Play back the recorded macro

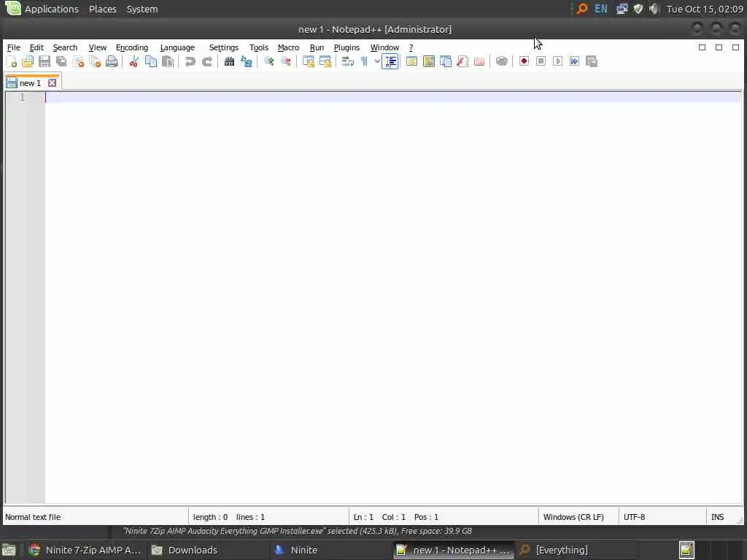(558, 61)
